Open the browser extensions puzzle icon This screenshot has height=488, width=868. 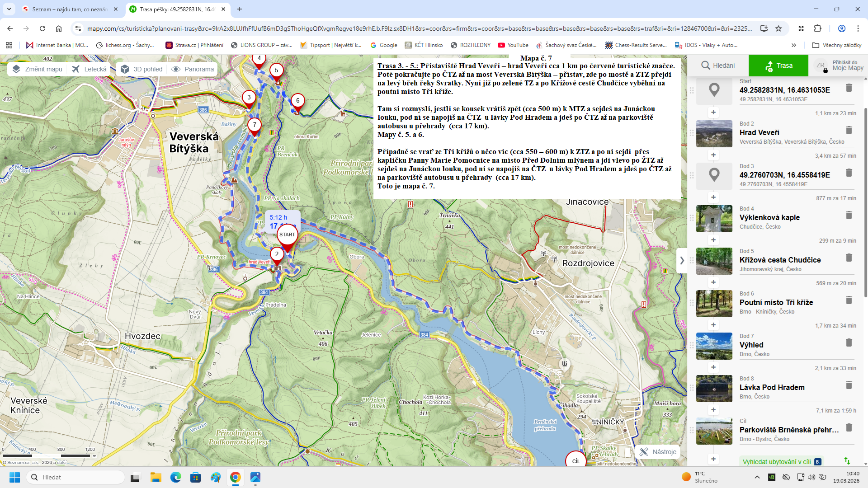coord(817,28)
